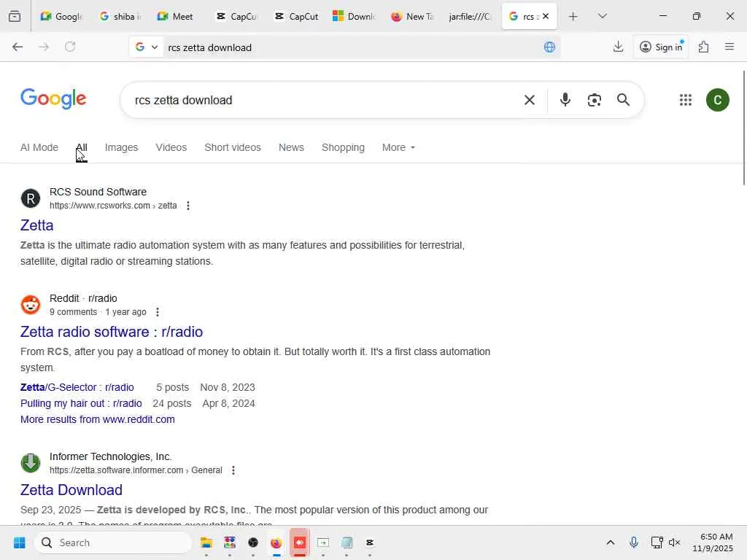This screenshot has width=747, height=560.
Task: Switch to AI Mode results
Action: point(39,147)
